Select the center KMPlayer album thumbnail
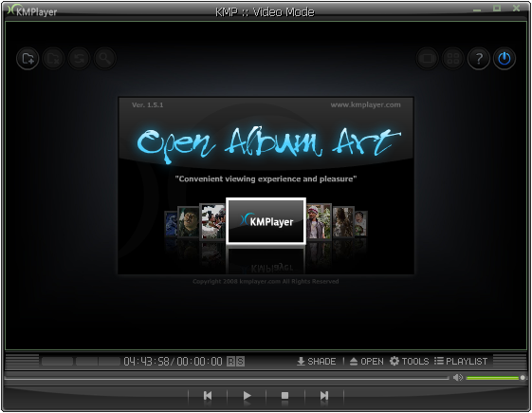Screen dimensions: 532x413 [x=266, y=221]
